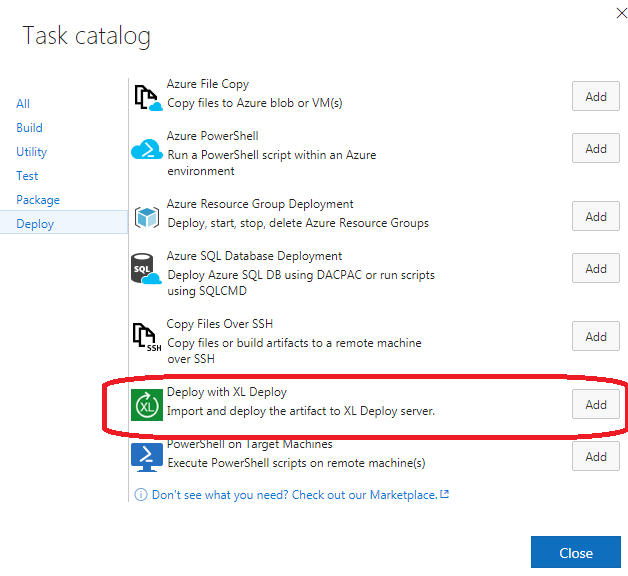
Task: Click the info icon beside Marketplace link
Action: (141, 495)
